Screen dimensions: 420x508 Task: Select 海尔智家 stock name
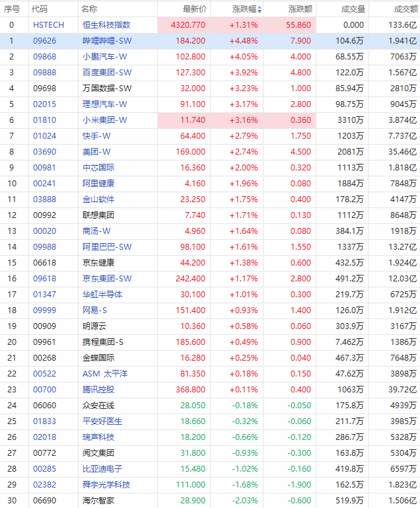tap(98, 501)
